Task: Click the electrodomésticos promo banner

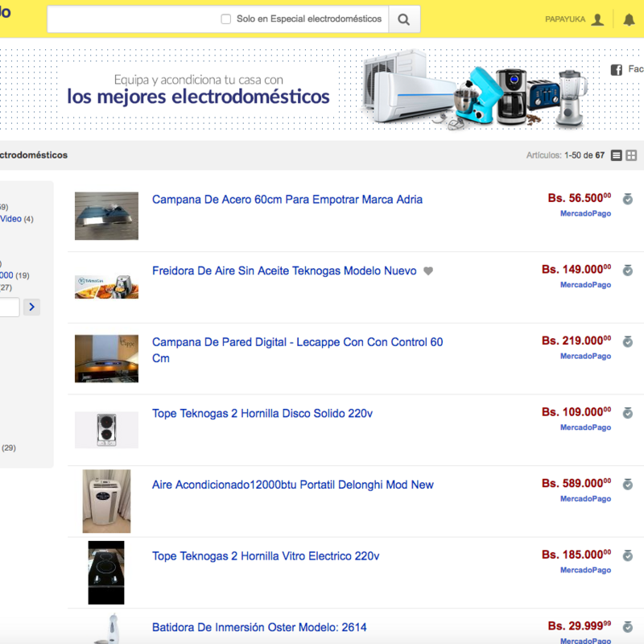Action: pyautogui.click(x=322, y=89)
